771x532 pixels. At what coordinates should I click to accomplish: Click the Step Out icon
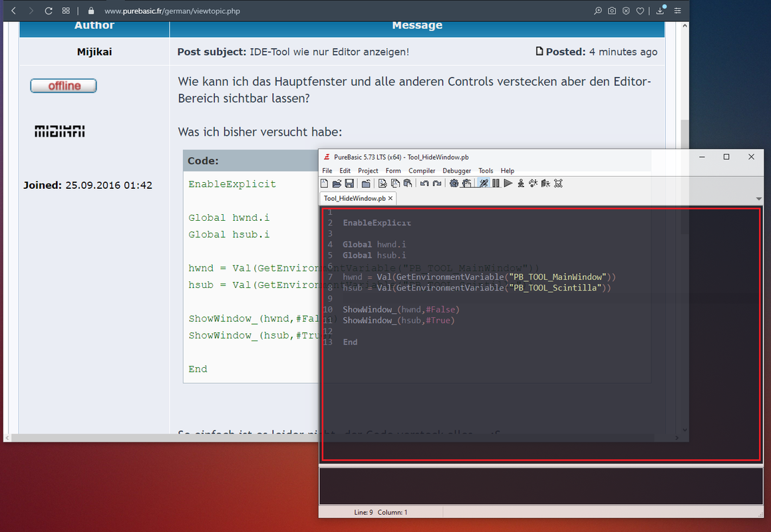point(545,184)
